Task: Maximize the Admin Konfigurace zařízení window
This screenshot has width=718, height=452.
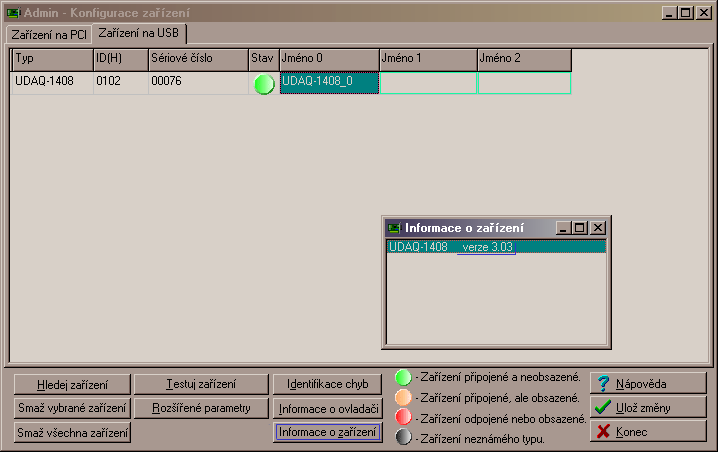Action: coord(685,13)
